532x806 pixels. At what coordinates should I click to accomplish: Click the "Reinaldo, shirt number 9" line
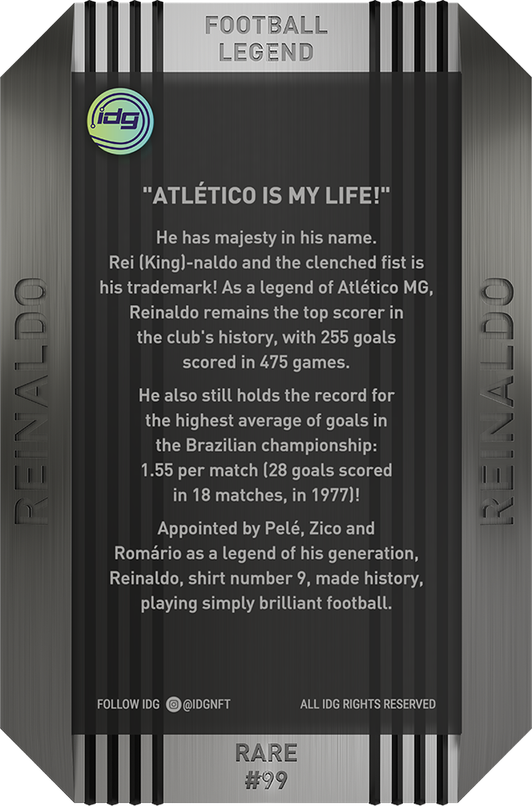point(266,579)
